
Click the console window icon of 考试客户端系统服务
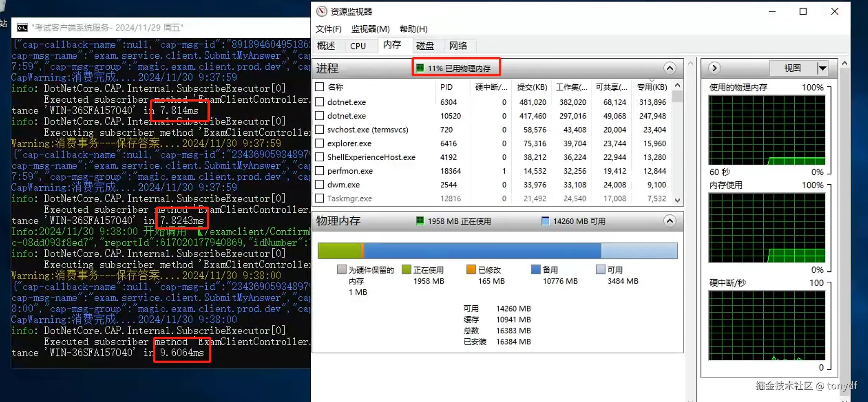[x=22, y=27]
